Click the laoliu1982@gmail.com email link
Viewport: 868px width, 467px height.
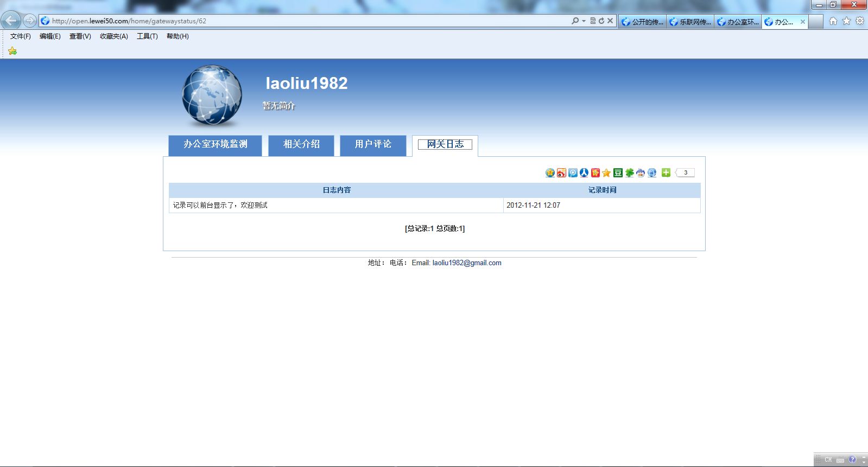click(x=467, y=263)
